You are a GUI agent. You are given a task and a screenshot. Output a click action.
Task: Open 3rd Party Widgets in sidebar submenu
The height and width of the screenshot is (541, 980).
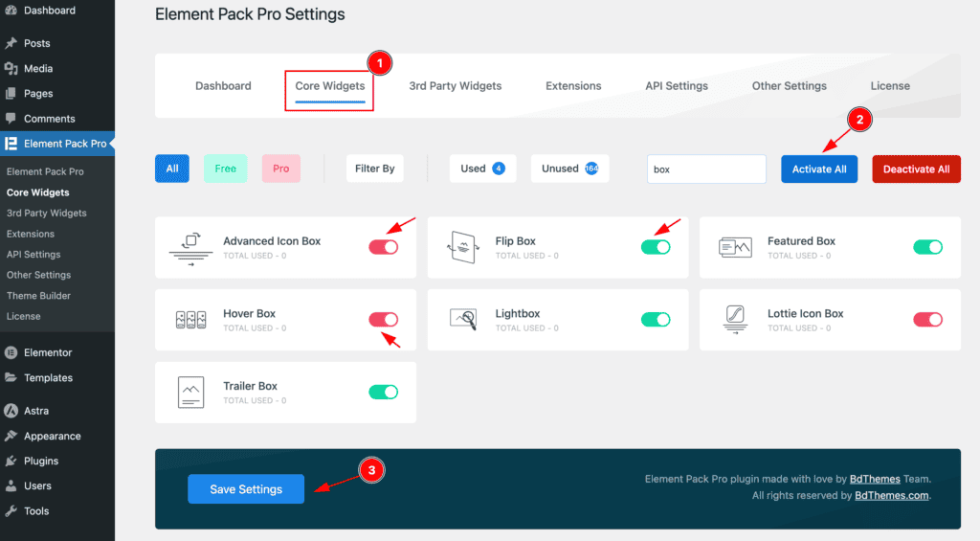[x=46, y=213]
